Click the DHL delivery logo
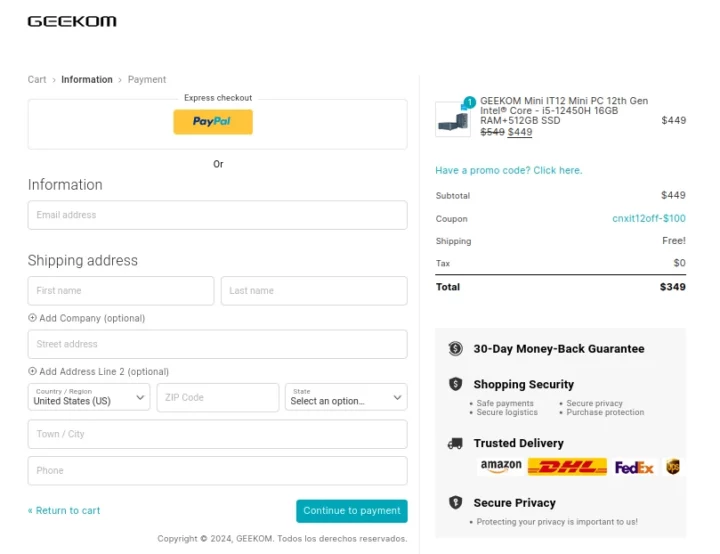This screenshot has width=720, height=554. pyautogui.click(x=567, y=467)
